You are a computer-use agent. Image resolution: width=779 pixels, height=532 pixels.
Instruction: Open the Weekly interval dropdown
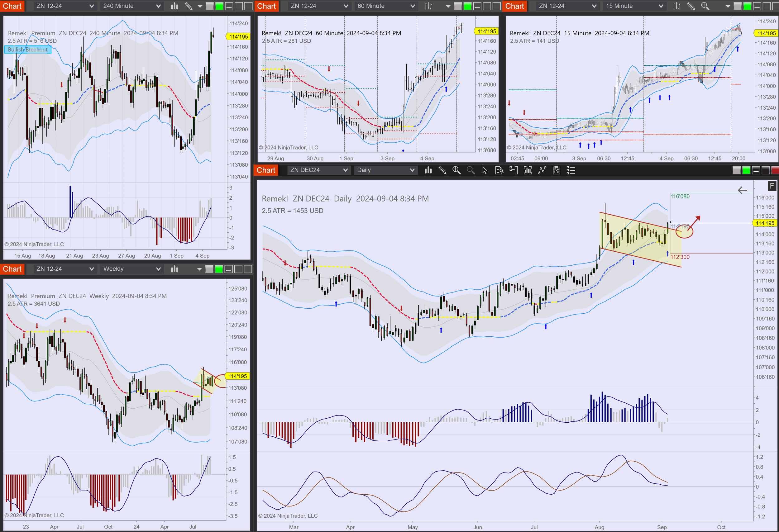132,269
